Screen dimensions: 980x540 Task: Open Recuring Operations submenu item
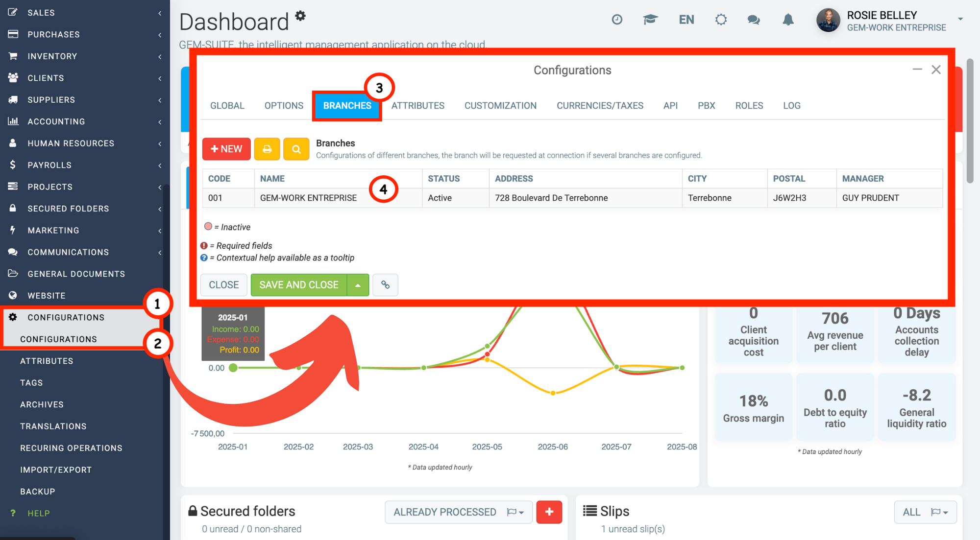71,448
